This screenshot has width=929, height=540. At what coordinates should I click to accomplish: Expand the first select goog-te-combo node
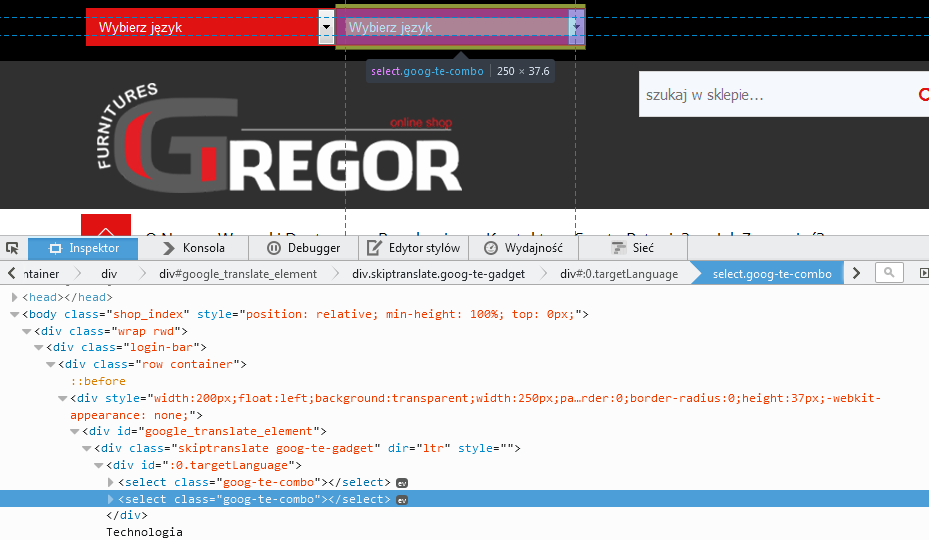(110, 482)
